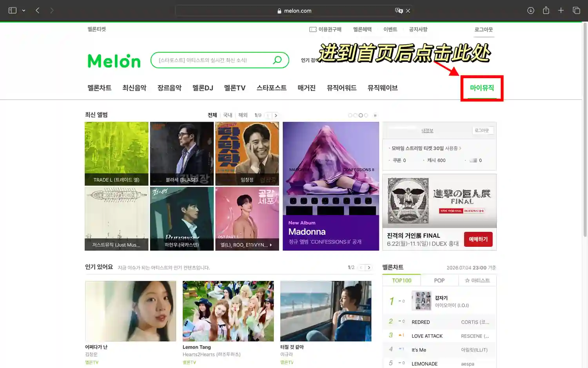Open the 멜론차트 menu

[100, 88]
